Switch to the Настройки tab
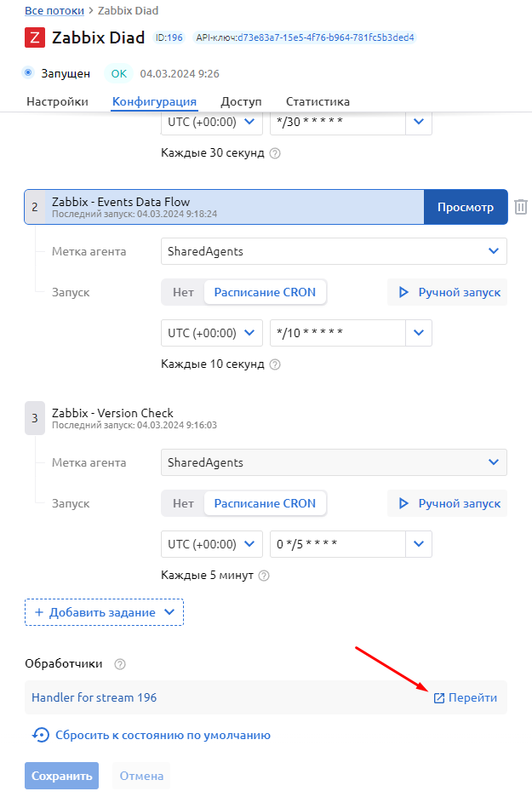Image resolution: width=532 pixels, height=797 pixels. tap(57, 102)
